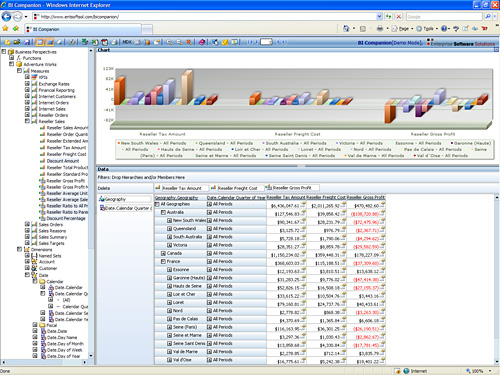This screenshot has width=500, height=375.
Task: Toggle the second highlighted layout view button
Action: click(50, 42)
